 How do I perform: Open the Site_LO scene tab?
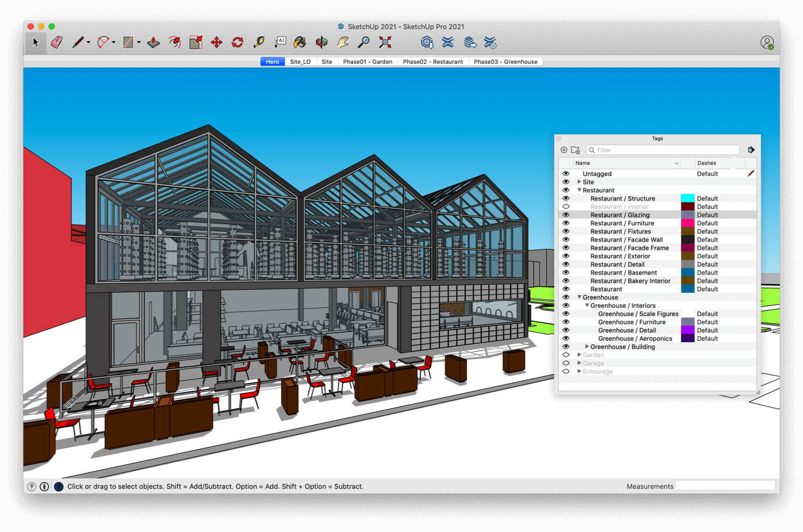[x=300, y=61]
